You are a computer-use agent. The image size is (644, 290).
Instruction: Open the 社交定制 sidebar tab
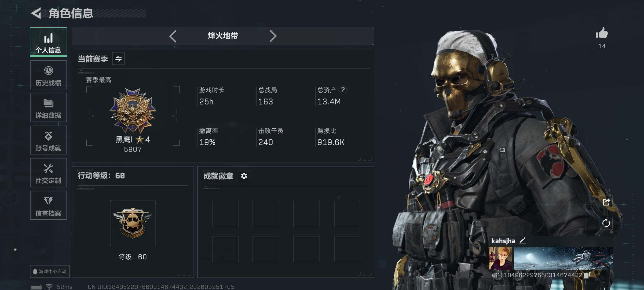(x=48, y=173)
